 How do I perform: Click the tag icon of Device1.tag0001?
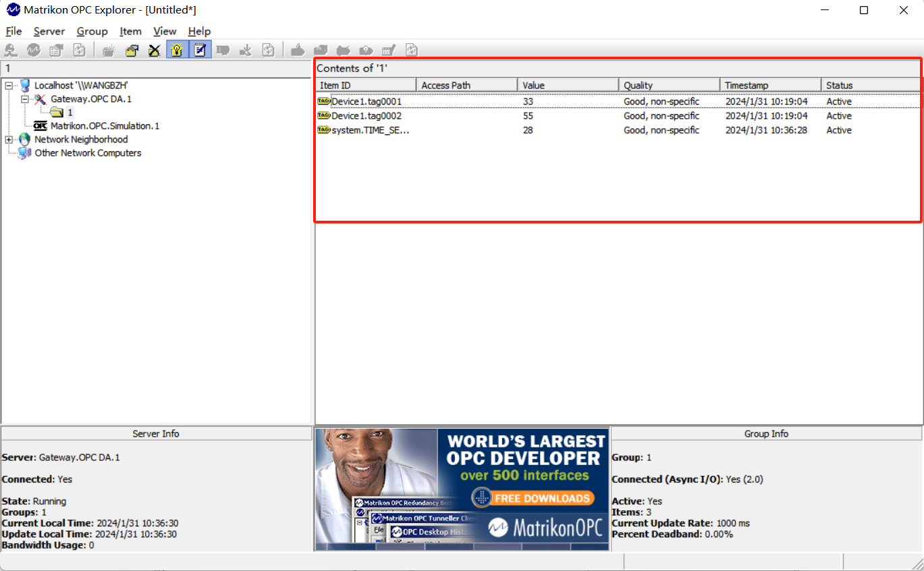click(323, 101)
